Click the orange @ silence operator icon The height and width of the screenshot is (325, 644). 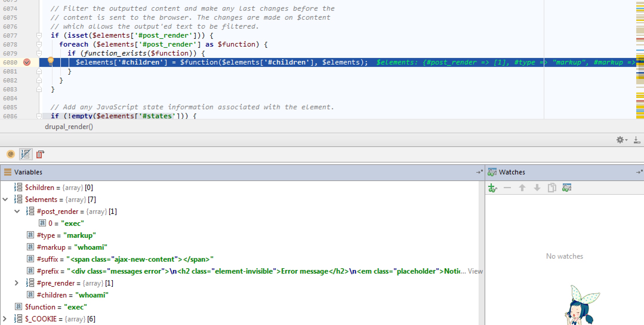(x=11, y=154)
